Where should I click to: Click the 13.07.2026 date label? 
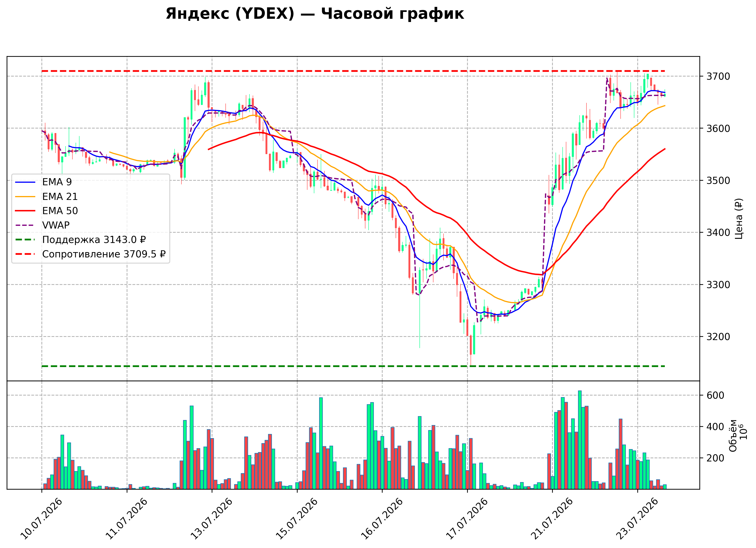[212, 519]
